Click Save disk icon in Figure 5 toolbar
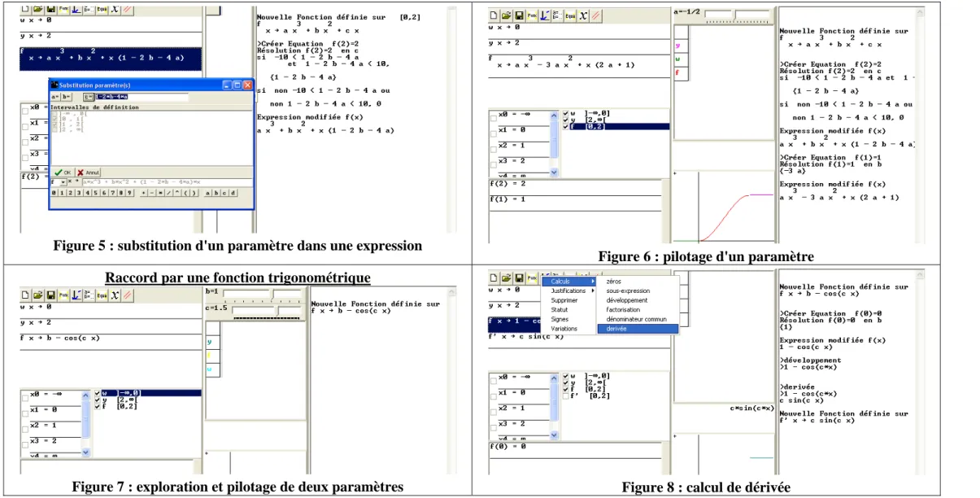Viewport: 980px width, 498px height. tap(50, 8)
